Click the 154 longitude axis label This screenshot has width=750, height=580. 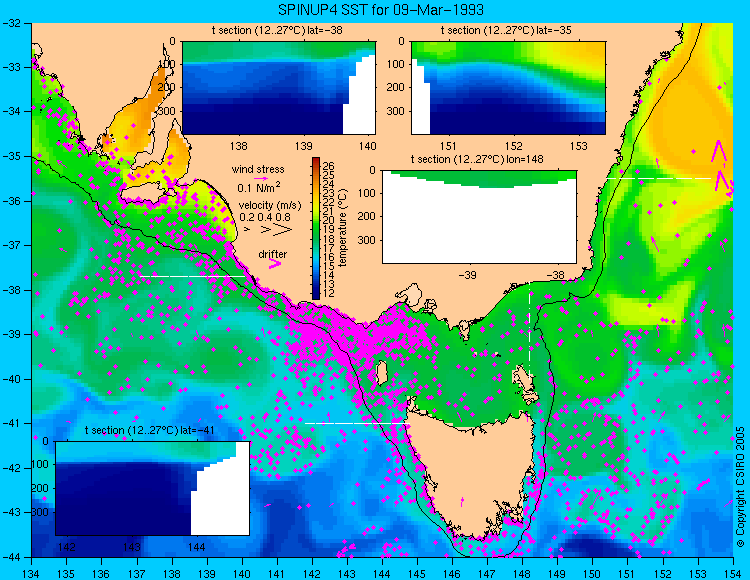point(733,573)
